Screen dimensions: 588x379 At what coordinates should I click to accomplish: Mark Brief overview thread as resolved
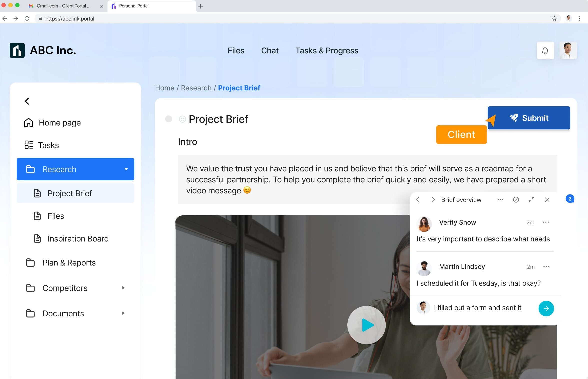[516, 200]
